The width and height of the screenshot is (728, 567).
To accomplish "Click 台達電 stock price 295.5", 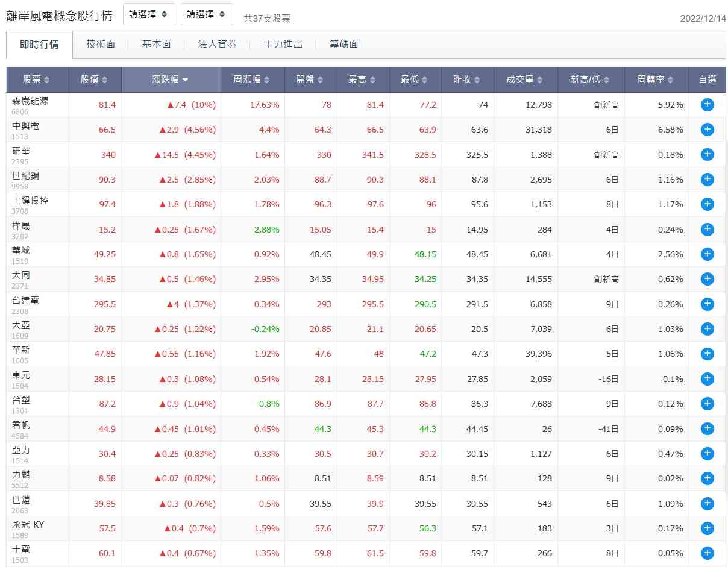I will pyautogui.click(x=105, y=304).
